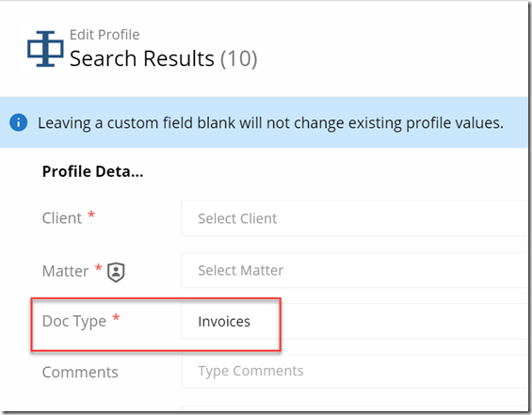The image size is (532, 415).
Task: Open the Doc Type field showing Invoices
Action: [355, 322]
